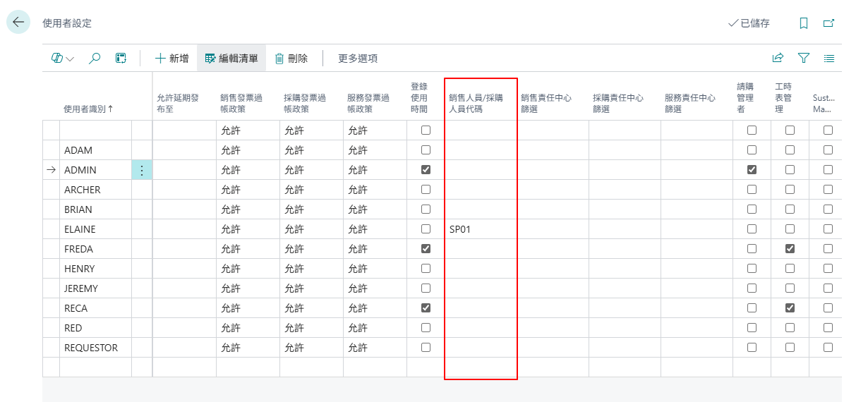Viewport: 868px width, 402px height.
Task: Click 銷售人員/採購人員代碼 column header
Action: pyautogui.click(x=476, y=104)
